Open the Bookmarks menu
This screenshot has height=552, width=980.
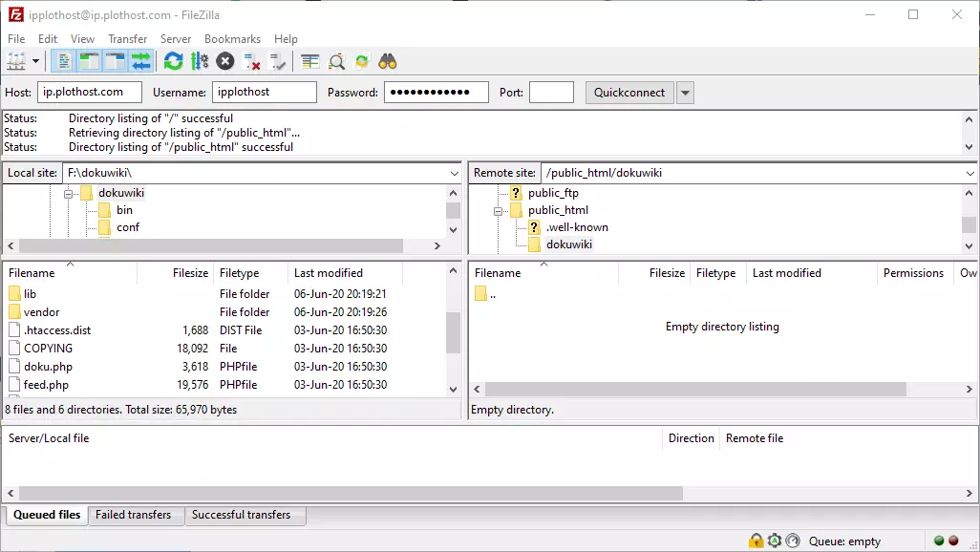(x=232, y=39)
